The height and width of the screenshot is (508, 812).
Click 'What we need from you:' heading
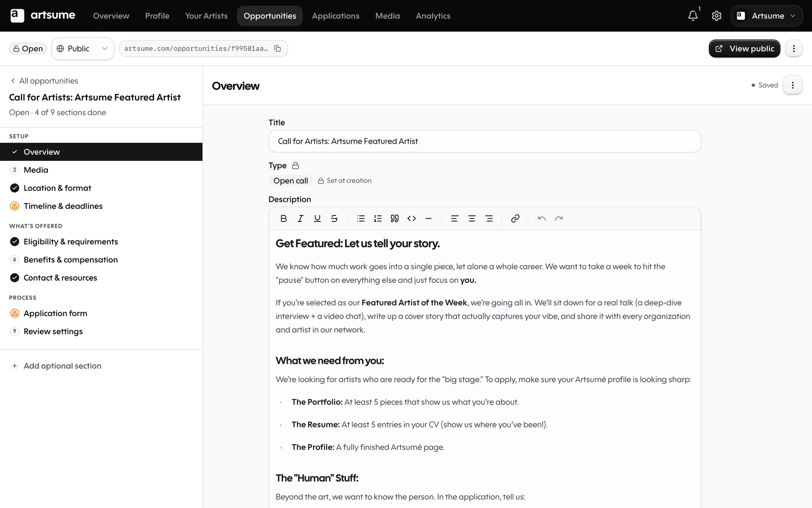[x=330, y=361]
